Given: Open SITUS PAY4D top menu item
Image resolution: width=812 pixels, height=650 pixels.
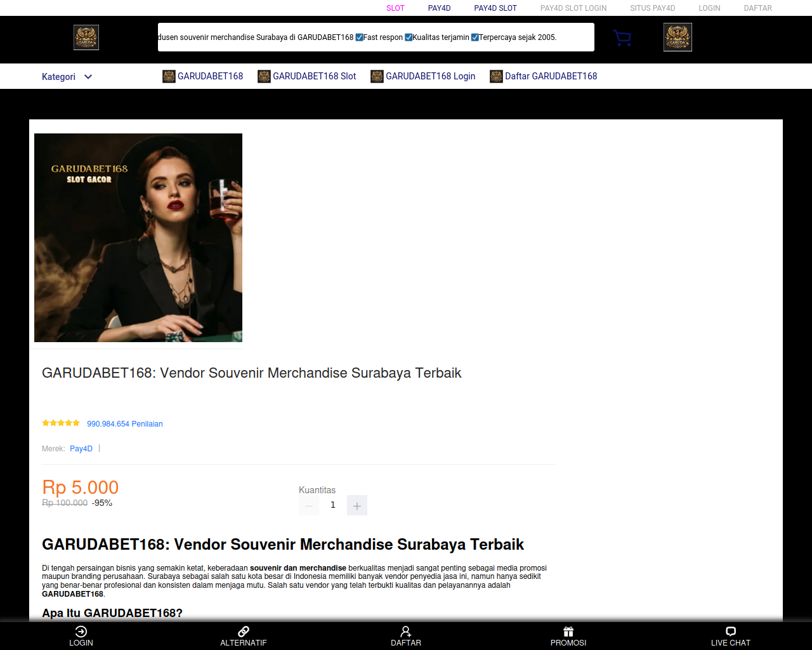Looking at the screenshot, I should (653, 8).
